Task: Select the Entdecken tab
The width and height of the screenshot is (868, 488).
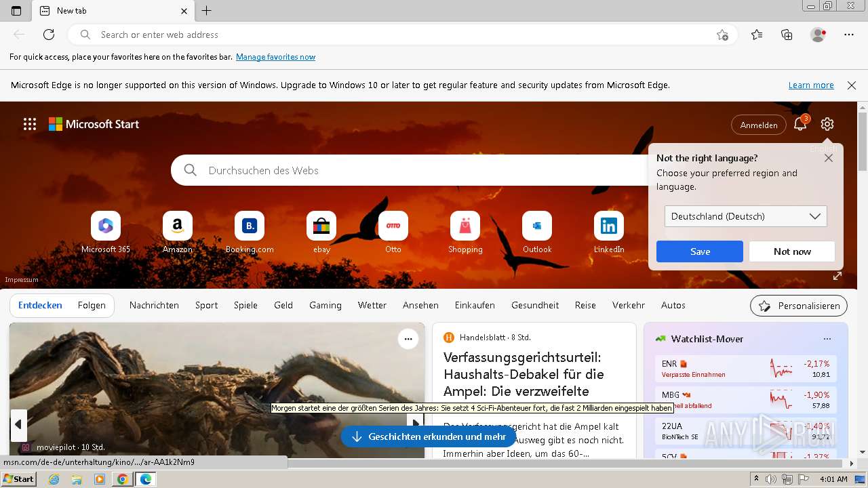Action: point(40,305)
